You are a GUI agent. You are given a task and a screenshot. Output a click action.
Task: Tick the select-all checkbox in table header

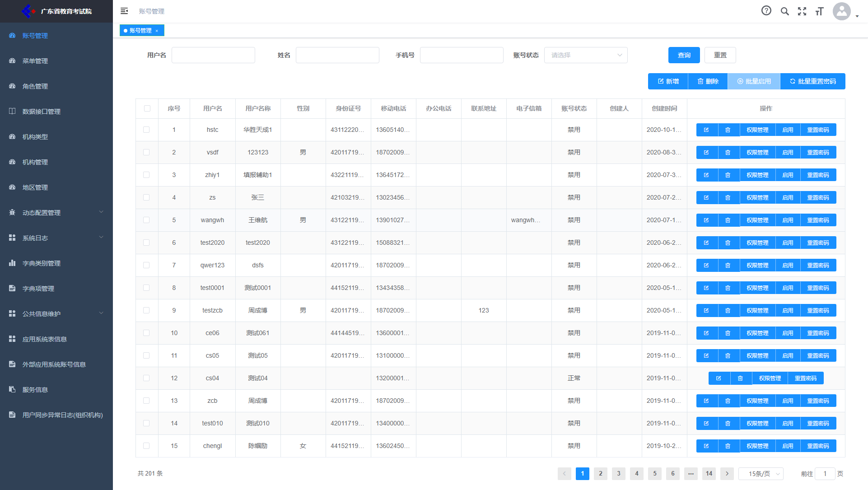pyautogui.click(x=147, y=108)
